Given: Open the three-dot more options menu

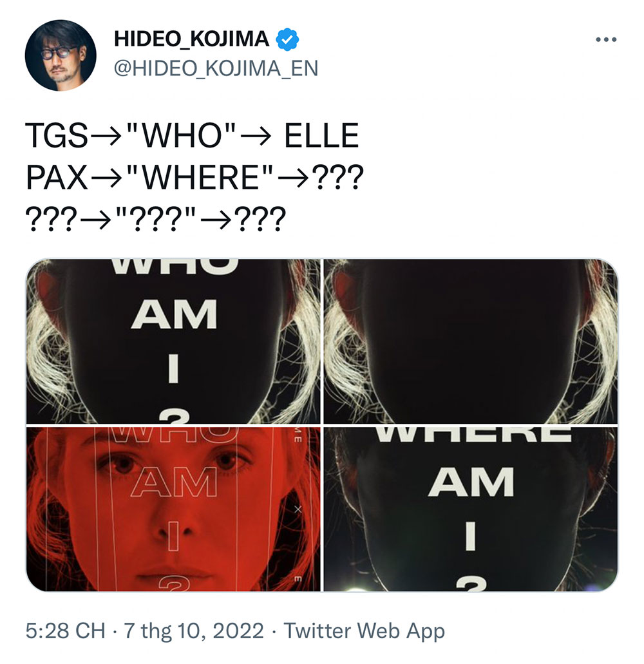Looking at the screenshot, I should (606, 40).
